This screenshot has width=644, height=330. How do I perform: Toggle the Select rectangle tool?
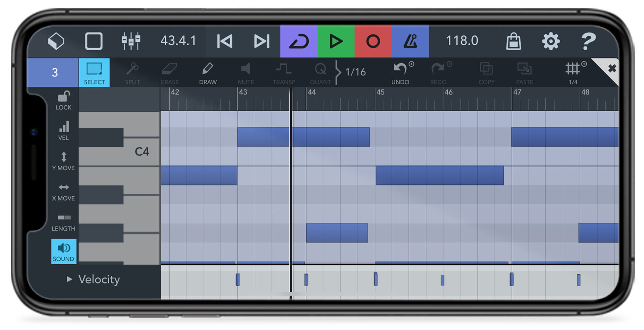tap(94, 73)
